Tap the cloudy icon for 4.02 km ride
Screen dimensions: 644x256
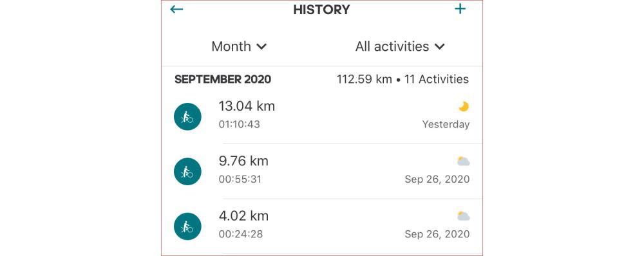(x=463, y=216)
